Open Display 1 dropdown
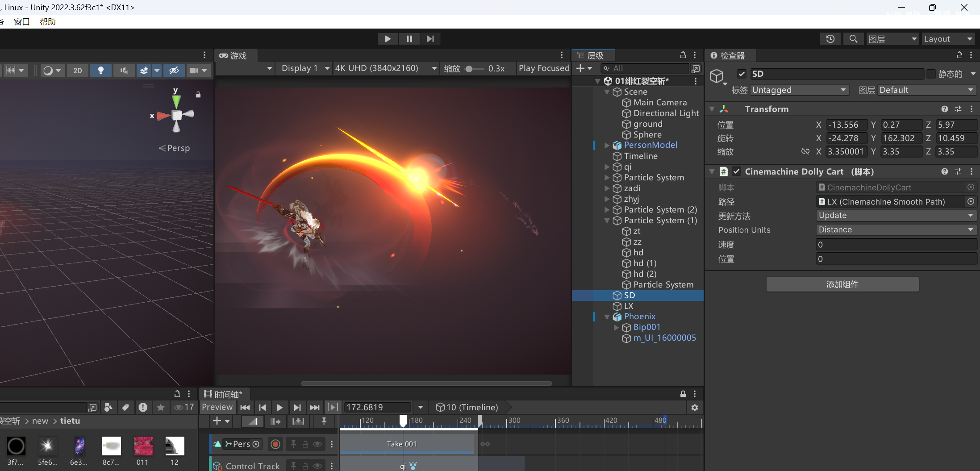The image size is (980, 471). coord(305,68)
